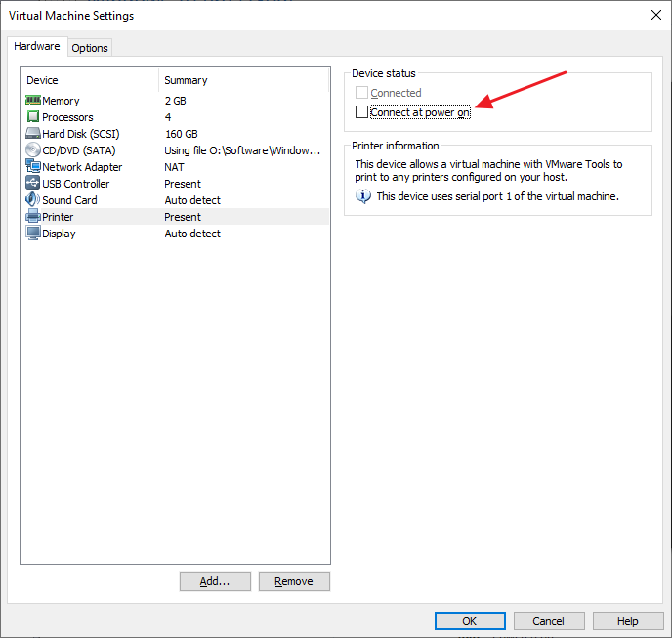Click the Printer device icon
The width and height of the screenshot is (672, 638).
click(33, 216)
